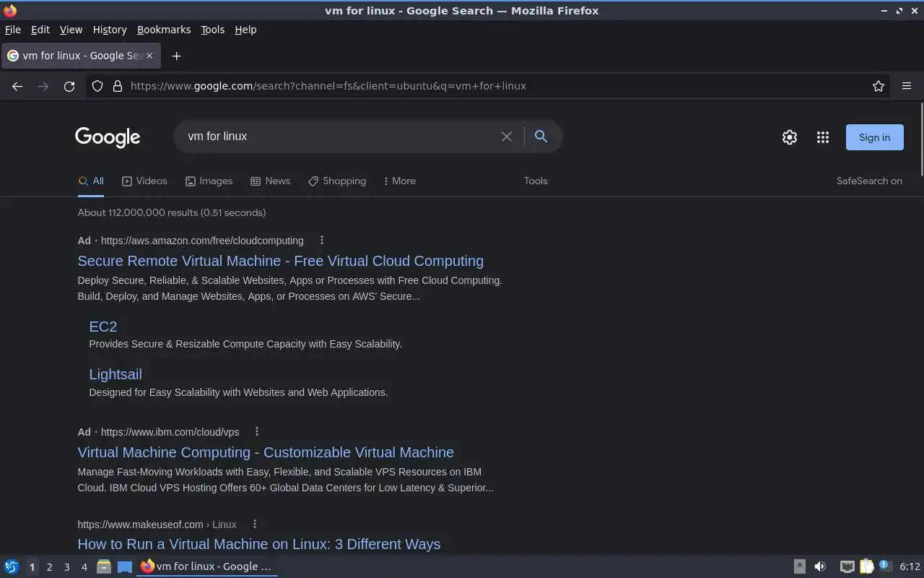Open the file manager taskbar icon
Image resolution: width=924 pixels, height=578 pixels.
click(x=104, y=566)
